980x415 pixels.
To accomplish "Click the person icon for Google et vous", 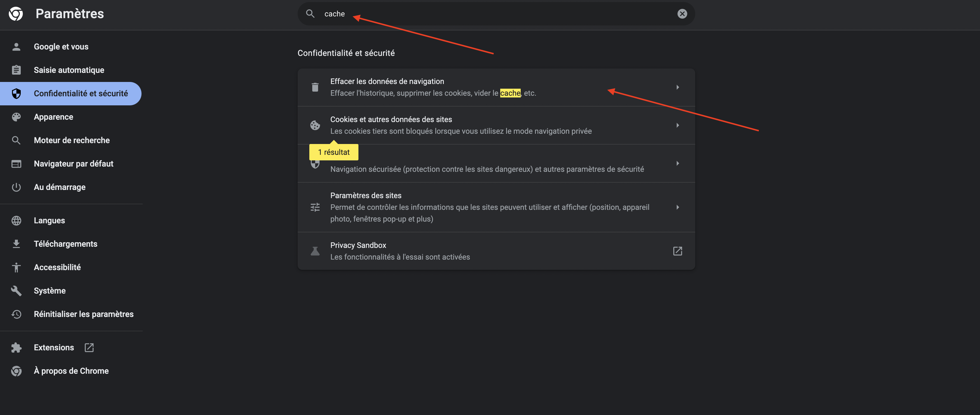I will [16, 47].
